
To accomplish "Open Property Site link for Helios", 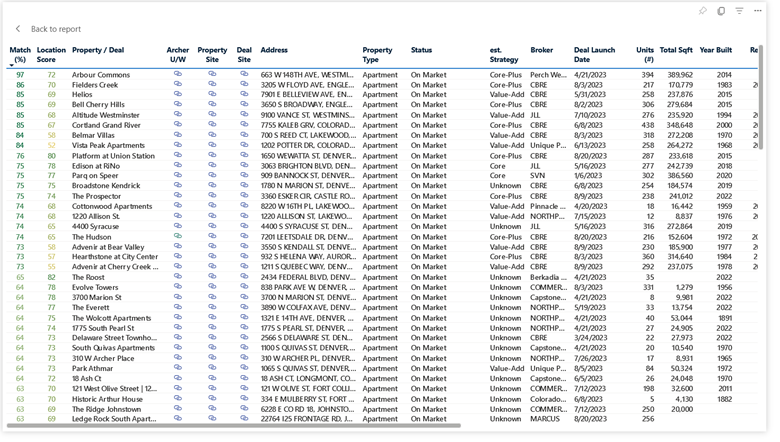I will [212, 94].
